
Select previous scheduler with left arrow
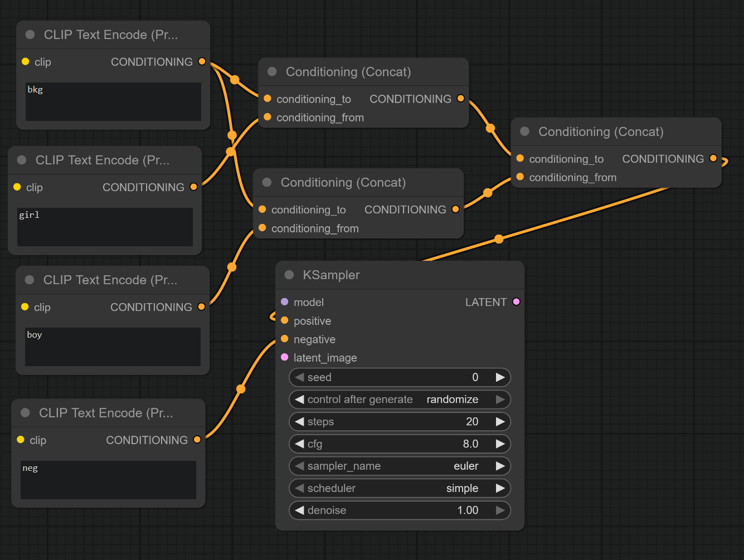click(300, 488)
